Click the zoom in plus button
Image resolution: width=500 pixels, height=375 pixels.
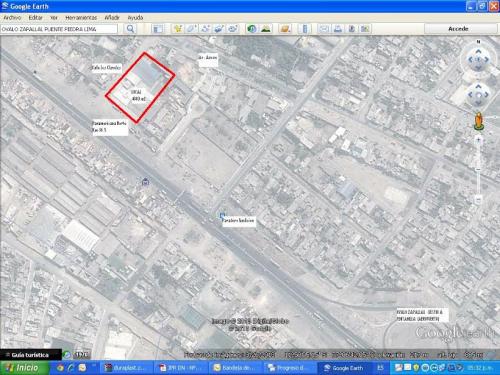pyautogui.click(x=478, y=140)
